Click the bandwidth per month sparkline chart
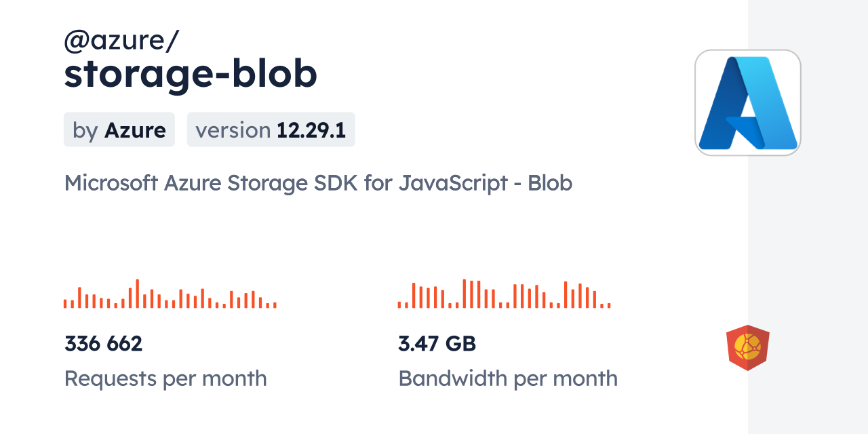Screen dimensions: 868x434 tap(504, 294)
